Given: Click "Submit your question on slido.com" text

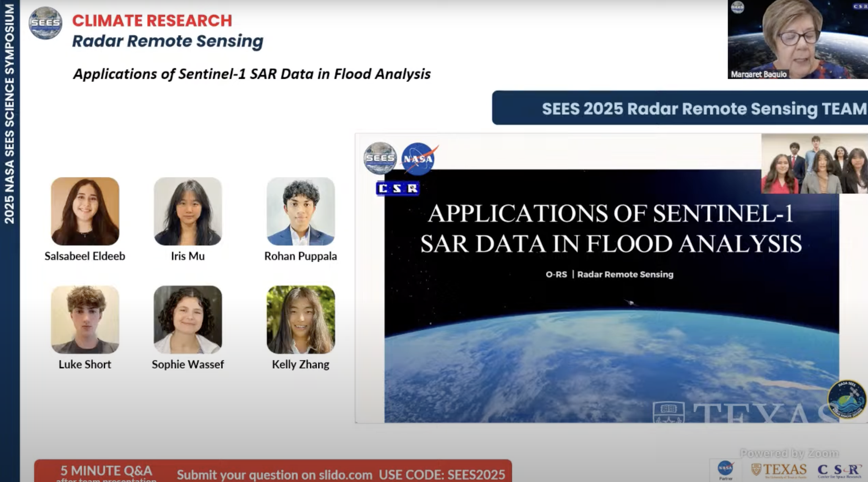Looking at the screenshot, I should tap(275, 475).
